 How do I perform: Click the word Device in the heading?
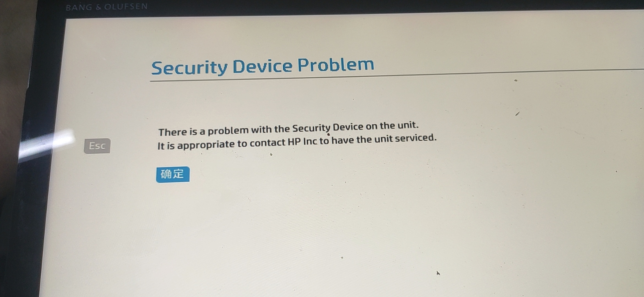coord(263,66)
